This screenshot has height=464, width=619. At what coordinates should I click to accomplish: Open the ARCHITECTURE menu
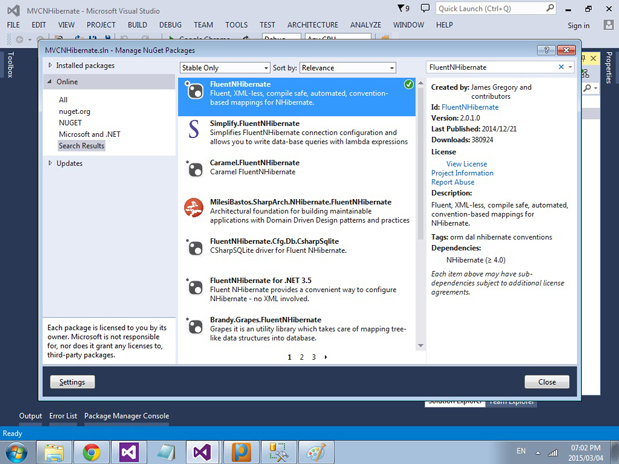coord(313,25)
